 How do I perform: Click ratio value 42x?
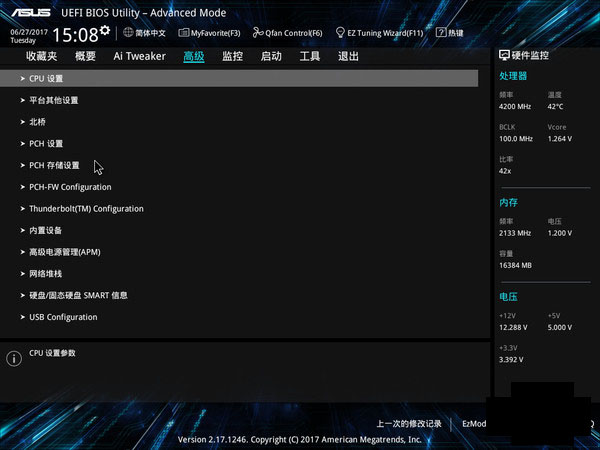tap(505, 171)
